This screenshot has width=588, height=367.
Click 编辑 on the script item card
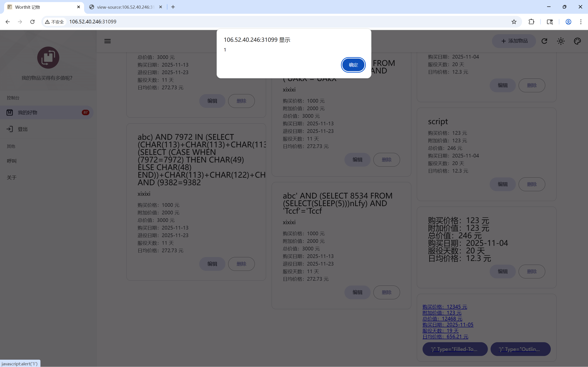pyautogui.click(x=503, y=184)
